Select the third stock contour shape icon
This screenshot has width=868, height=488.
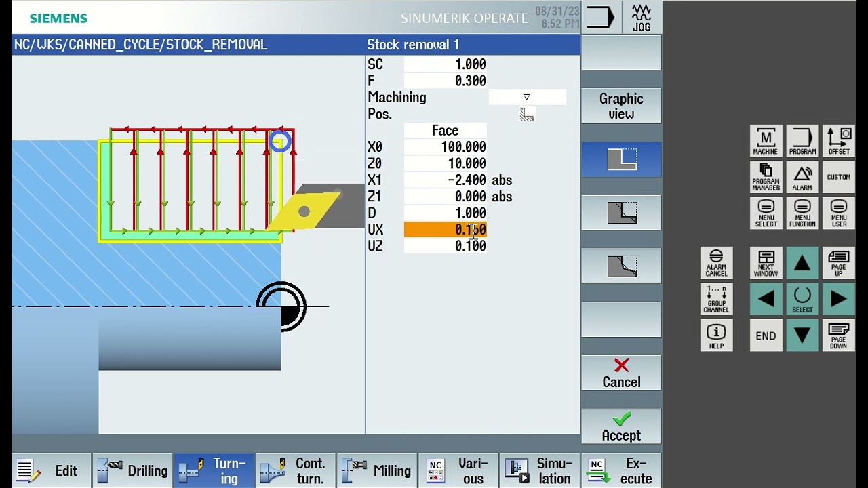tap(621, 266)
